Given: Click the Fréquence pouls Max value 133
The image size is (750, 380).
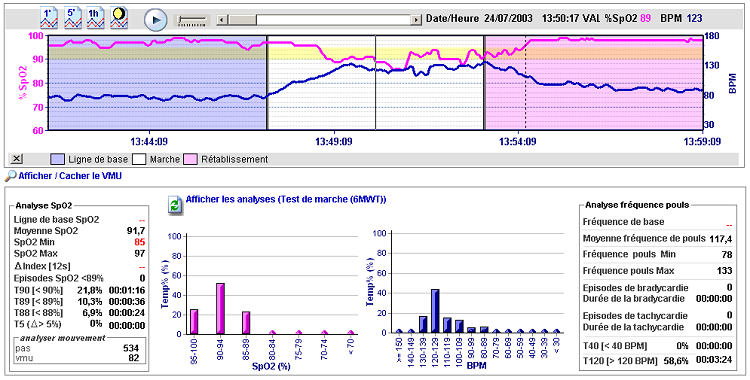Looking at the screenshot, I should click(x=724, y=271).
